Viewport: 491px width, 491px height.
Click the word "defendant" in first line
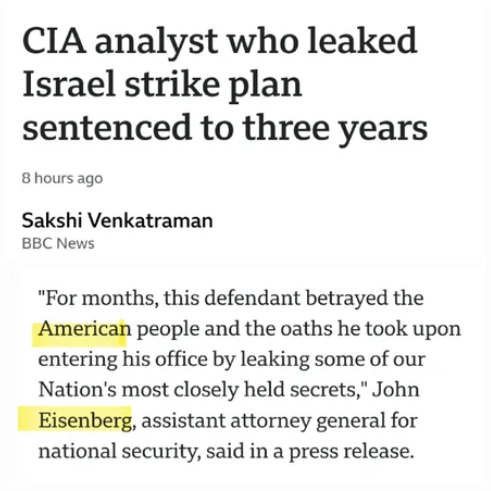pos(252,298)
